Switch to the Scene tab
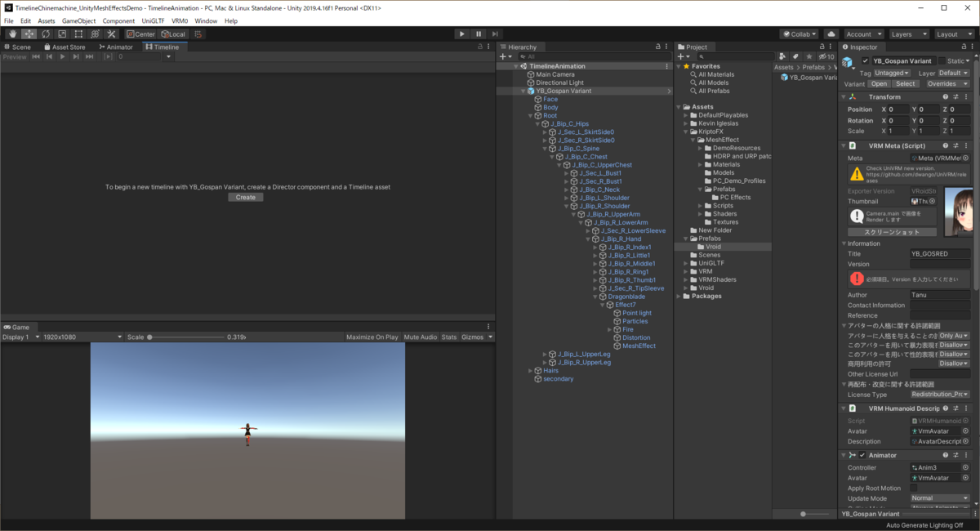Image resolution: width=980 pixels, height=531 pixels. pos(17,47)
